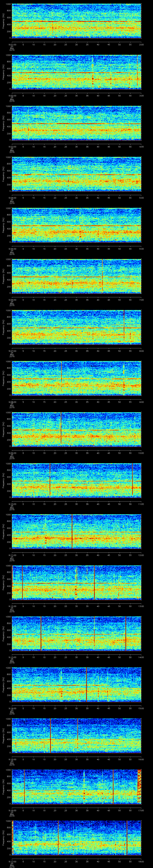Click the '10:00' end-time label

[141, 453]
